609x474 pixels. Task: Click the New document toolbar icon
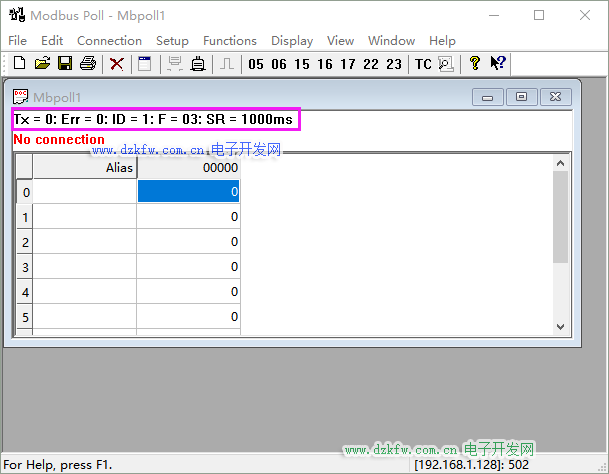pos(19,64)
